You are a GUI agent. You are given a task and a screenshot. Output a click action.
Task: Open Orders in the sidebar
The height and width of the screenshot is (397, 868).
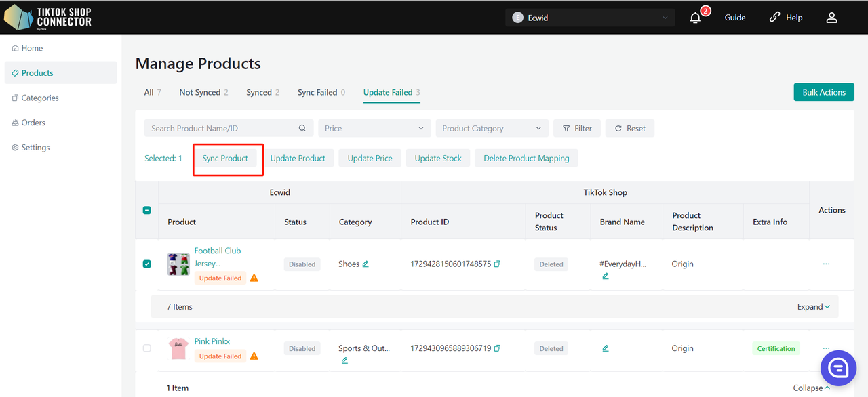tap(33, 123)
